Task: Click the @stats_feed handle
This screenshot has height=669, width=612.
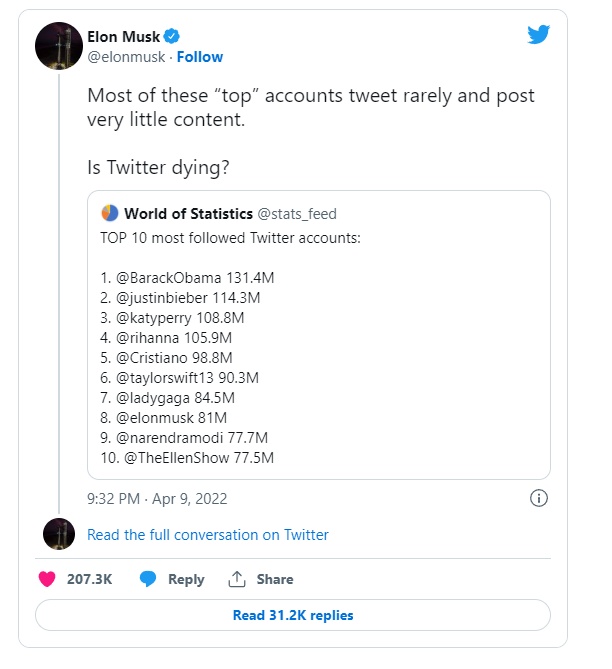Action: pos(297,213)
